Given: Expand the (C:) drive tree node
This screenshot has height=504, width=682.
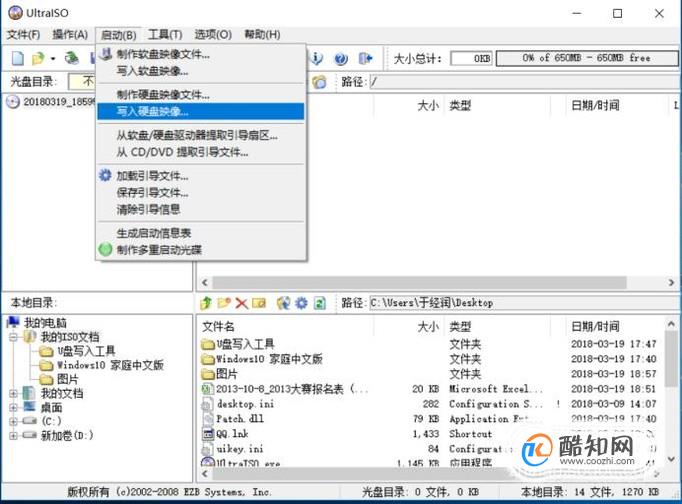Looking at the screenshot, I should point(13,421).
